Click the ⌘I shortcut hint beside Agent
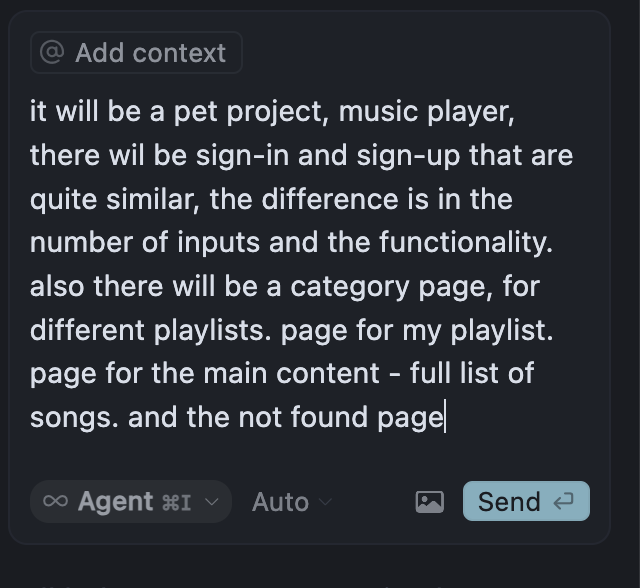The image size is (640, 588). (176, 502)
